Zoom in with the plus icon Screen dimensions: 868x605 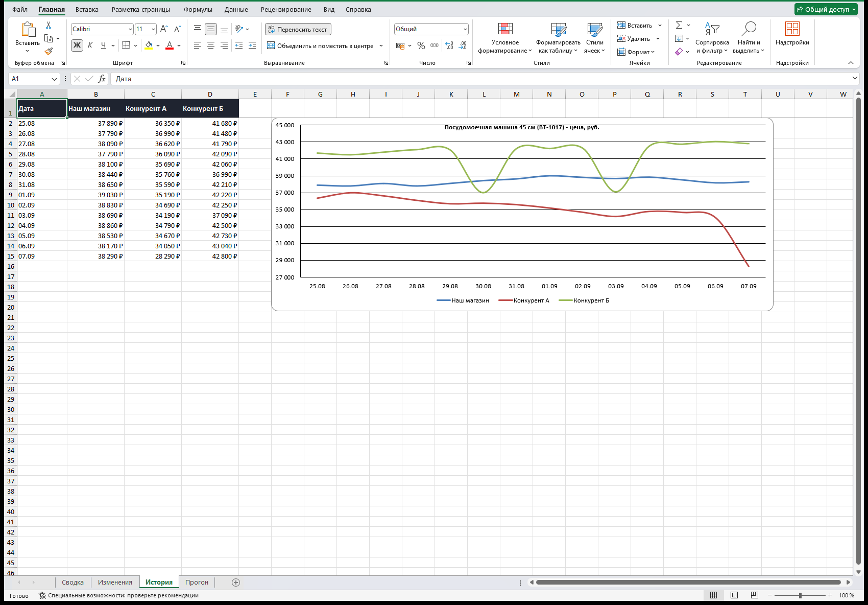[830, 595]
